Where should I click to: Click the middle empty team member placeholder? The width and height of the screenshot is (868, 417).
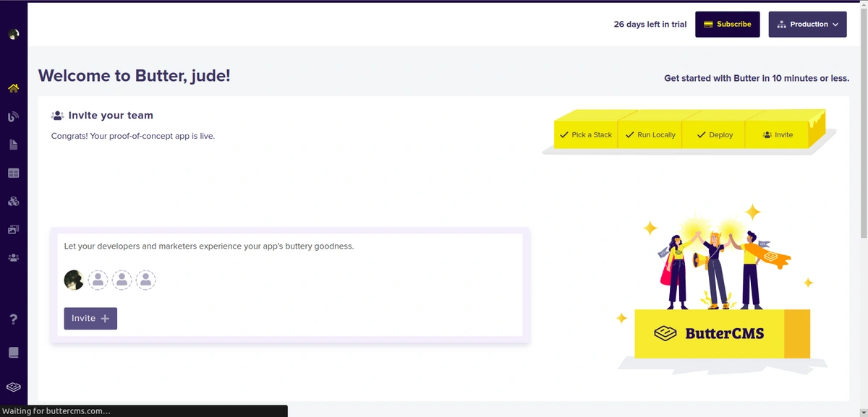tap(122, 280)
